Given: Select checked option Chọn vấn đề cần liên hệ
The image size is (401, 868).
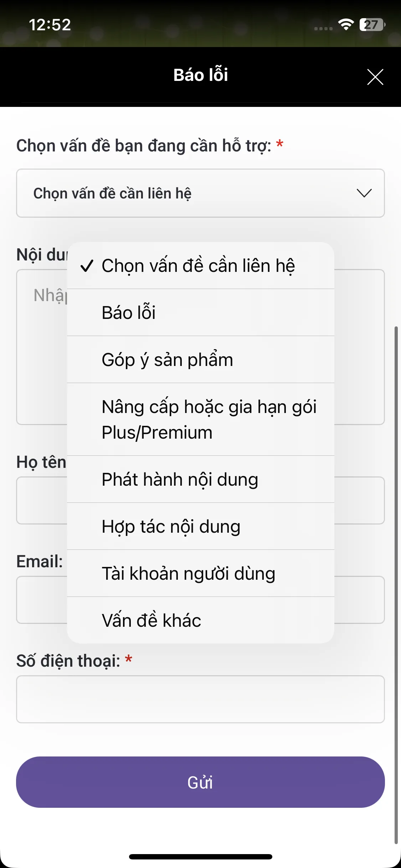Looking at the screenshot, I should click(198, 266).
